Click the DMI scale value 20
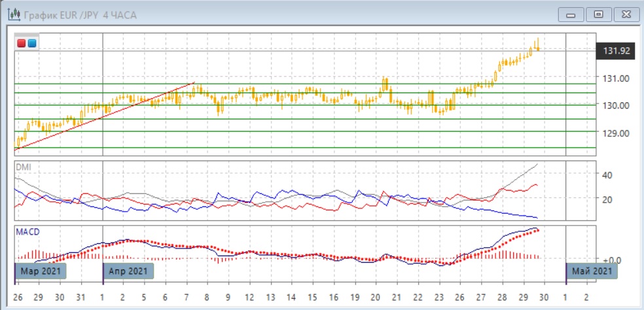Screen dimensions: 644x310 pos(607,199)
